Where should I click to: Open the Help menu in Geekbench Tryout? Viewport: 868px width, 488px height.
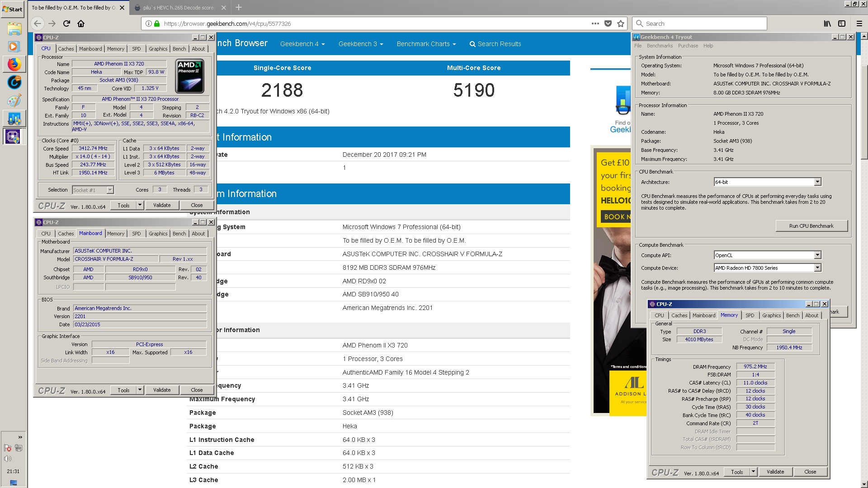tap(708, 46)
